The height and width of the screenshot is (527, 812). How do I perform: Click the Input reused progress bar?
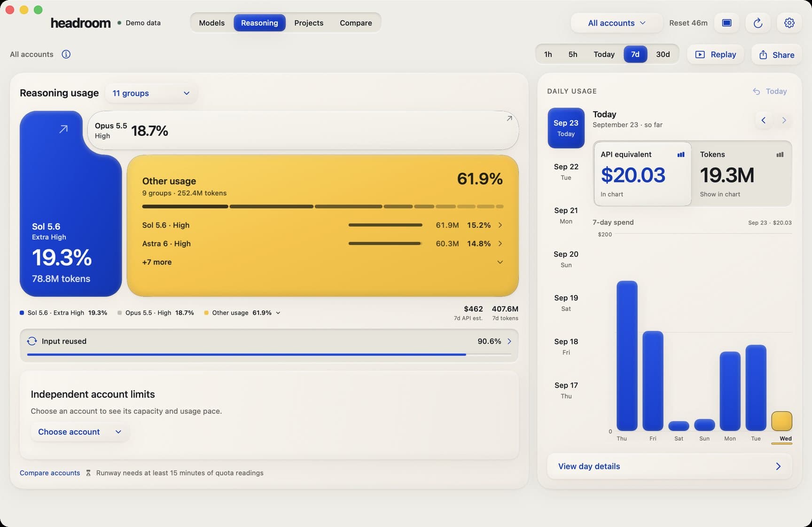pyautogui.click(x=269, y=354)
